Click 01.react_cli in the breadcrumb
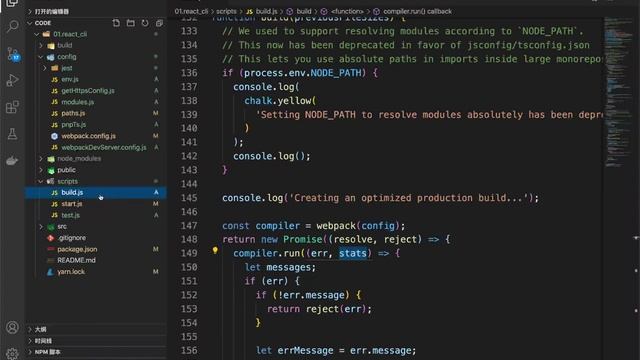This screenshot has width=640, height=360. 191,11
